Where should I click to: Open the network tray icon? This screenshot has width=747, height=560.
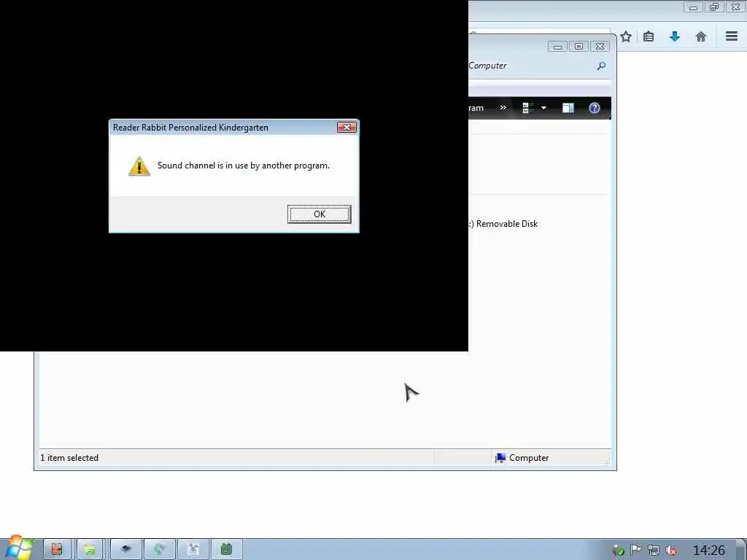[x=654, y=551]
